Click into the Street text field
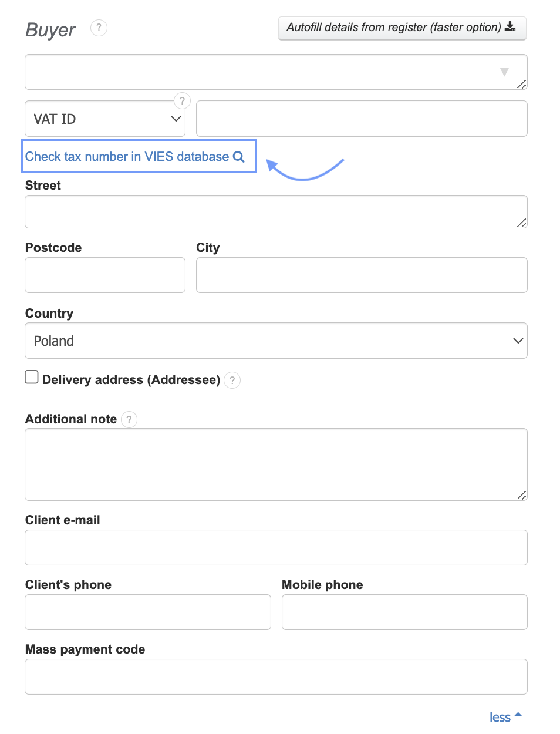 pyautogui.click(x=276, y=212)
